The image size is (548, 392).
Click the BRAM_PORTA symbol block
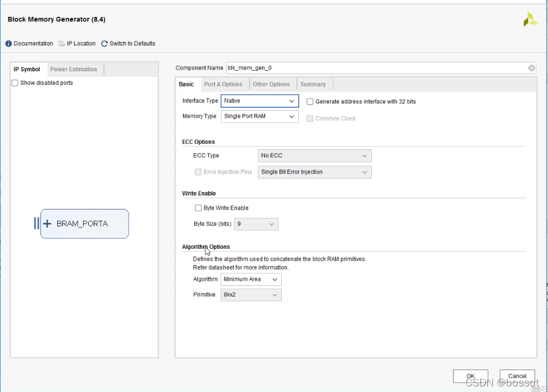click(x=85, y=224)
